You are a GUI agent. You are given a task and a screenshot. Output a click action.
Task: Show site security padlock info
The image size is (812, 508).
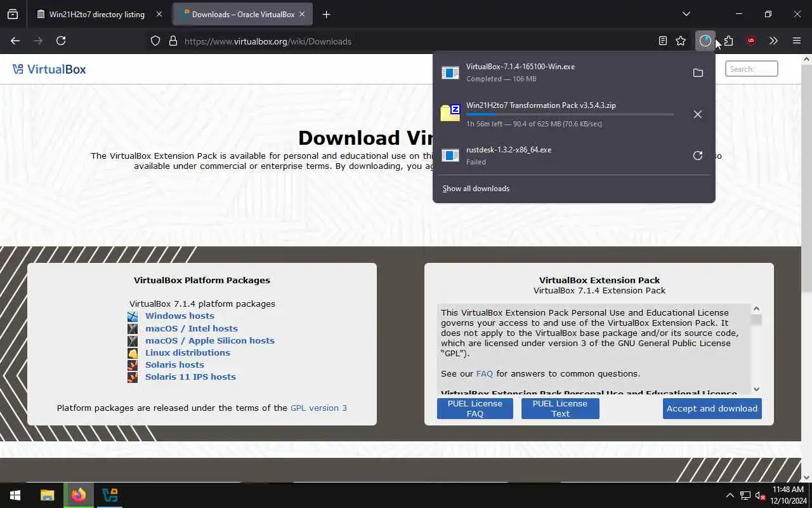173,41
